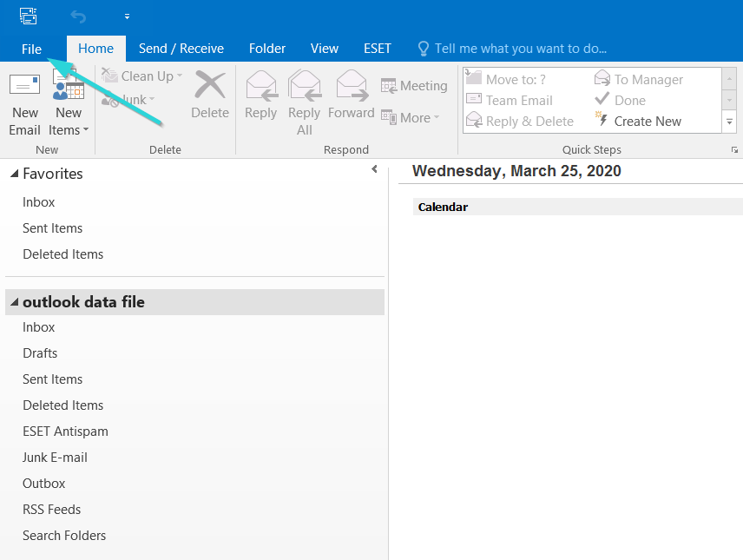Expand the Quick Steps gallery

(x=729, y=122)
